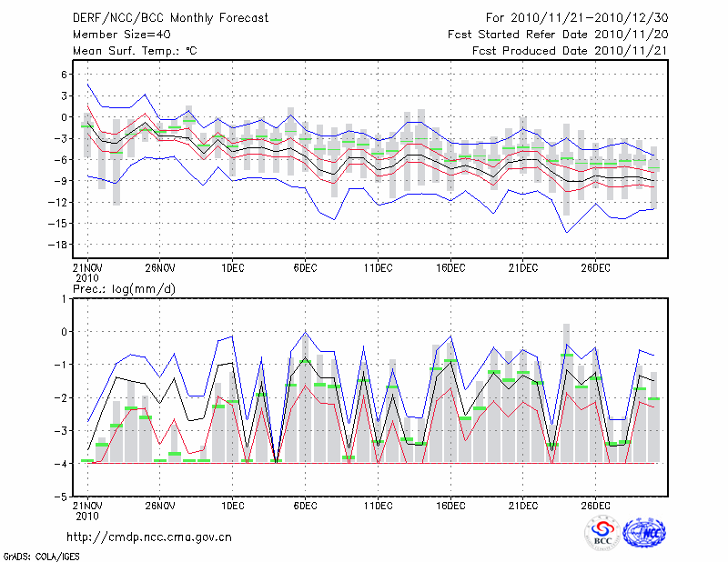The image size is (728, 562).
Task: Click 1DEC on the precipitation chart axis
Action: [x=232, y=506]
